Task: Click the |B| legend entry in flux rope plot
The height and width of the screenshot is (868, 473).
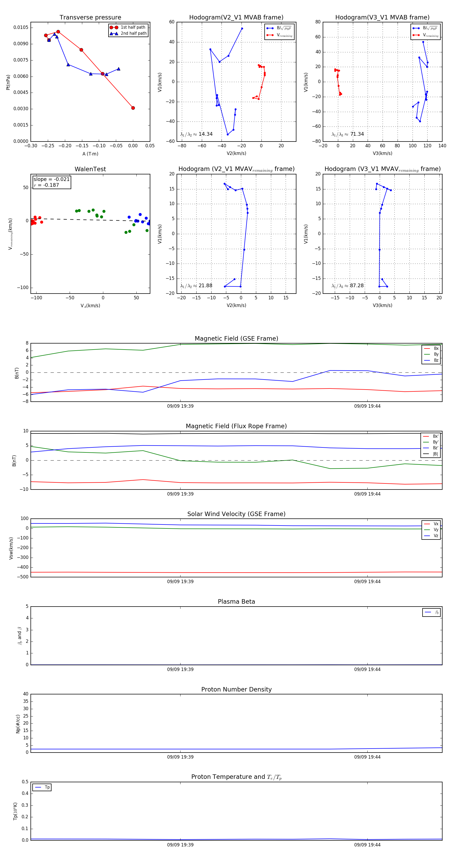Action: click(x=431, y=454)
